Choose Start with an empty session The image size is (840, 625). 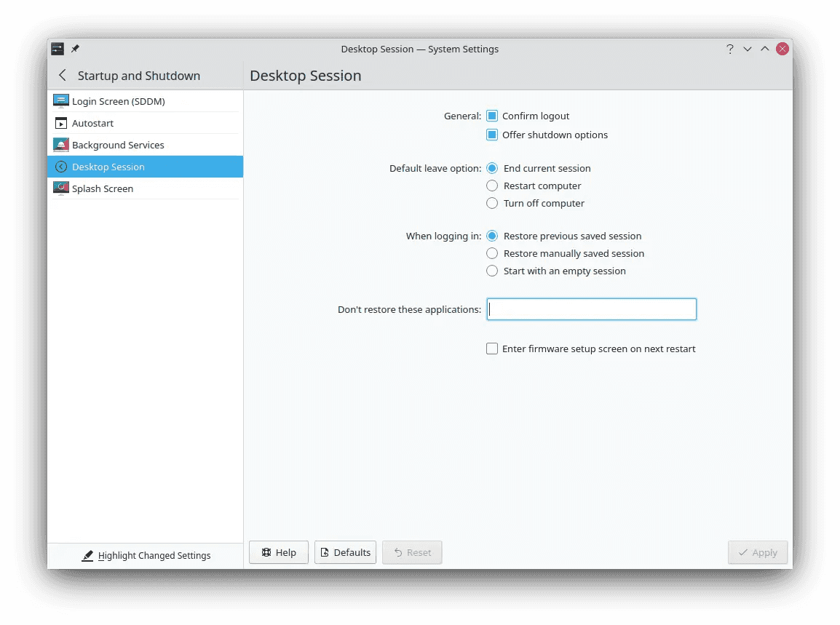click(x=492, y=271)
